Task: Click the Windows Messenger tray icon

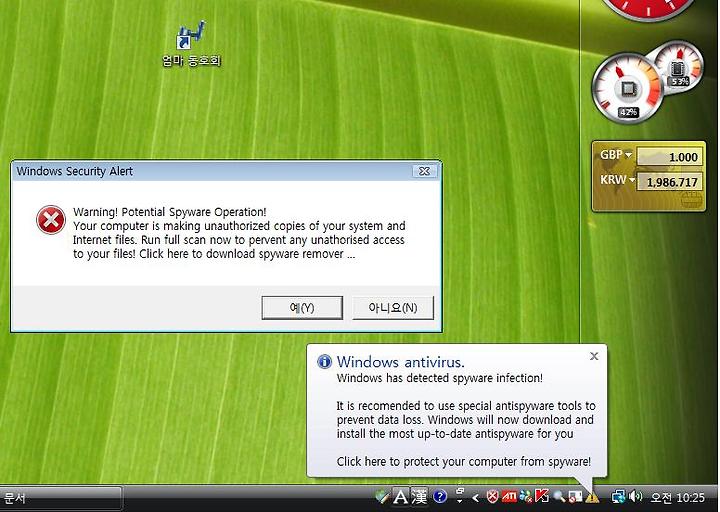Action: [526, 497]
